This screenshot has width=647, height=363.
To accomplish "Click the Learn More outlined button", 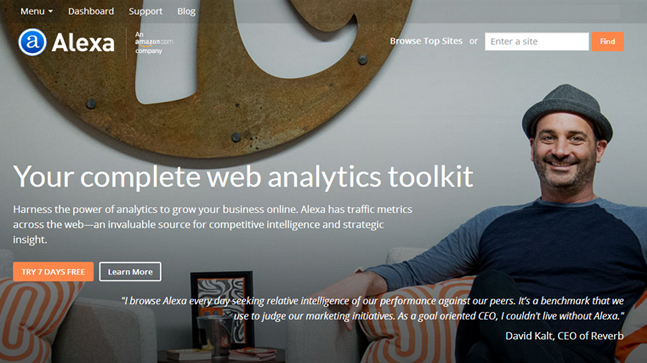I will pyautogui.click(x=130, y=271).
